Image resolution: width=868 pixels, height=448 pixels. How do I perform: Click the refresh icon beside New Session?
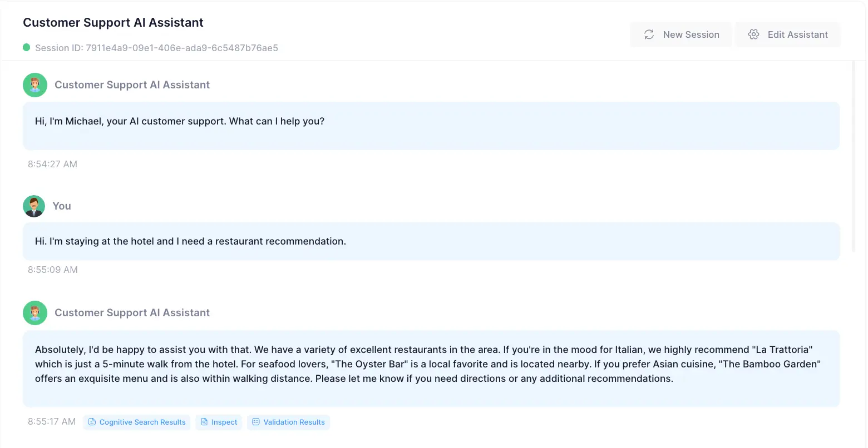[x=649, y=34]
